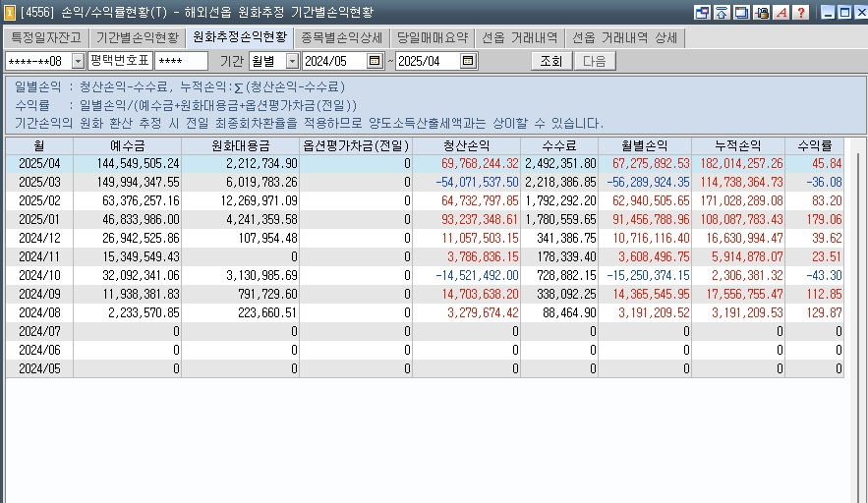Click the 다음 next button
The image size is (868, 503).
595,61
